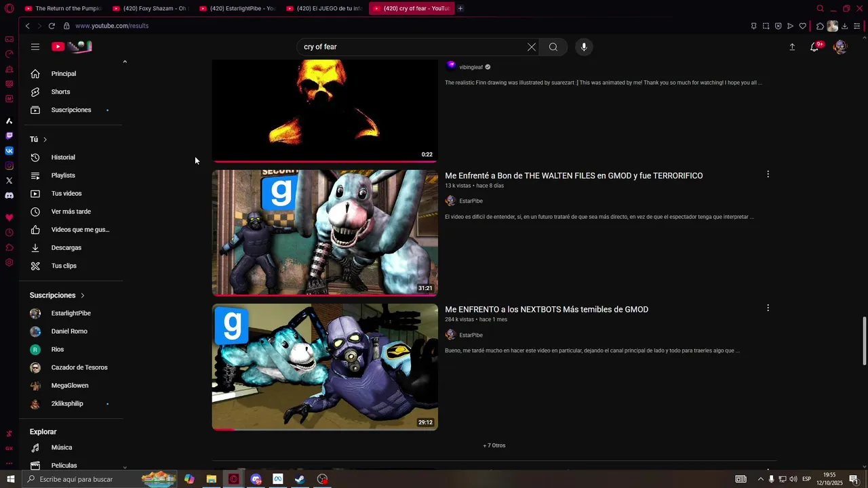This screenshot has height=488, width=868.
Task: Play the 31:21 Bon GMOD video thumbnail
Action: pyautogui.click(x=325, y=232)
